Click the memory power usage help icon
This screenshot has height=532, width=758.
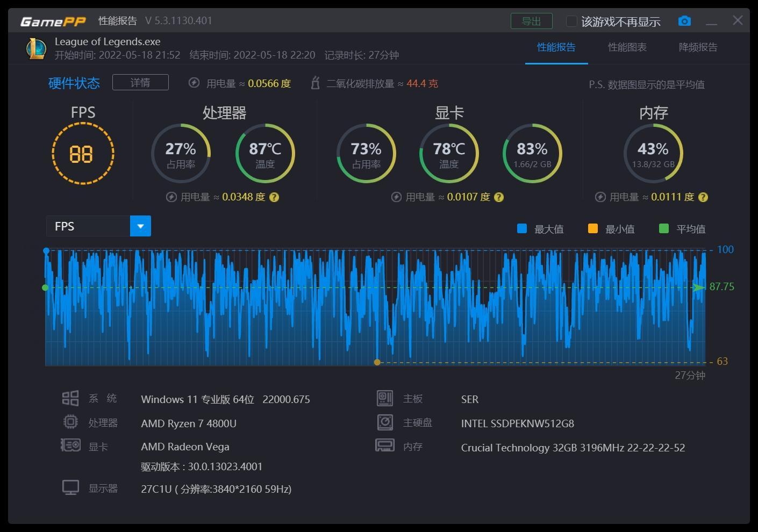coord(703,197)
